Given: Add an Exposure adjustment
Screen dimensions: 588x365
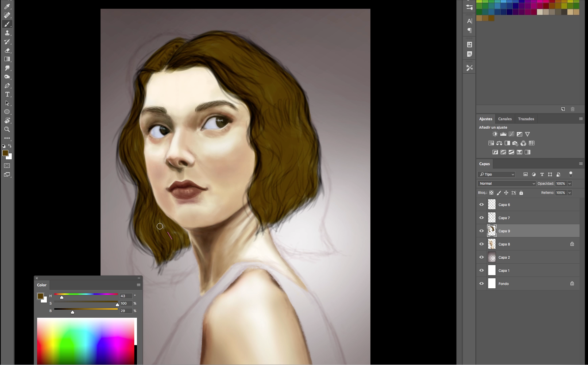Looking at the screenshot, I should point(520,134).
